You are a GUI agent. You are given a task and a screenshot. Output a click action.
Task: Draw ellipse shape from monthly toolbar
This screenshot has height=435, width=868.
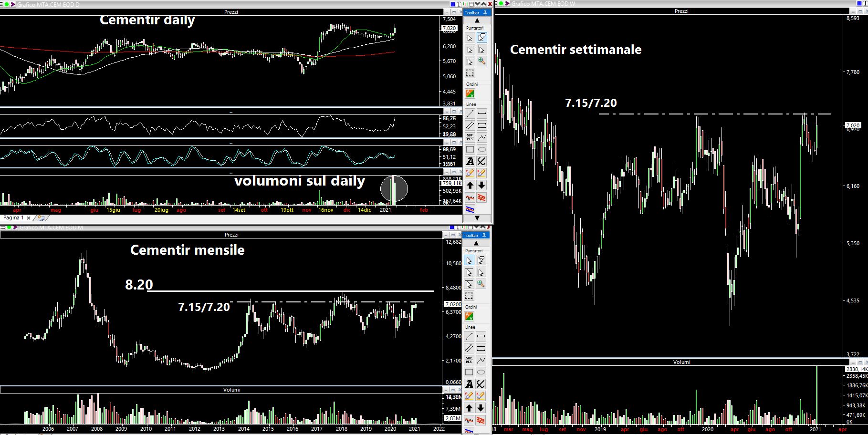pos(481,372)
